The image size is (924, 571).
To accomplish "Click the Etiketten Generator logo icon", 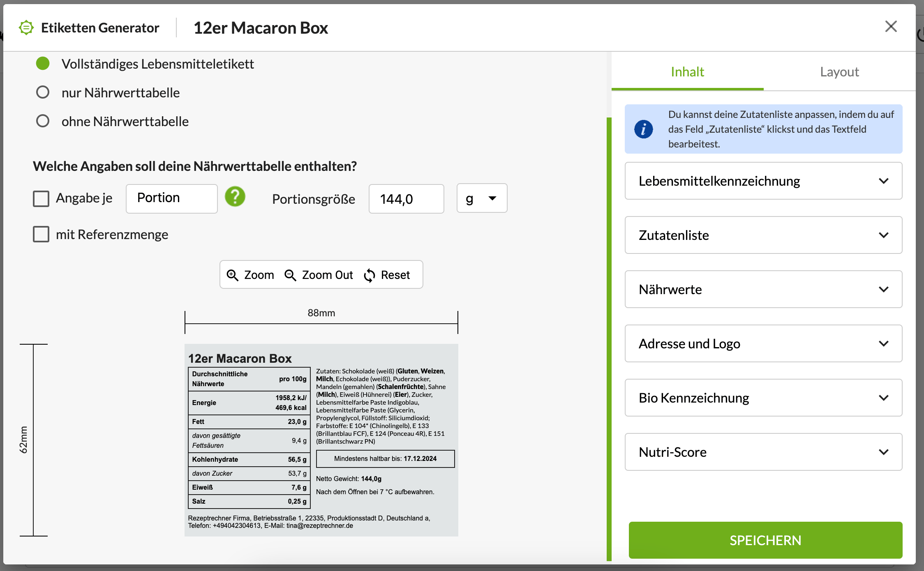I will tap(26, 28).
